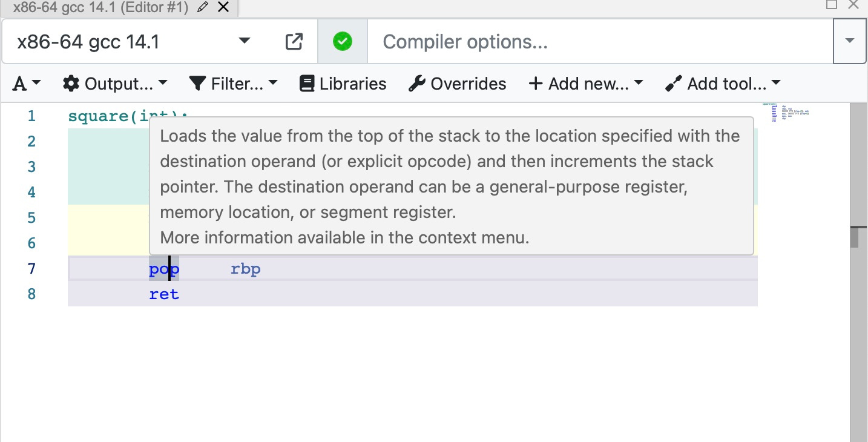Open the Output gear settings menu
Screen dimensions: 868x442
pos(115,84)
